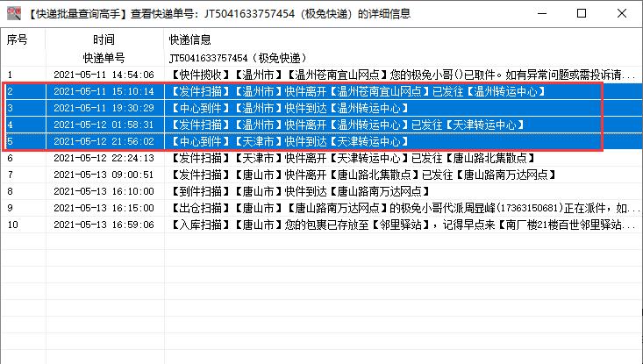The width and height of the screenshot is (643, 364).
Task: Select row number 6 index cell
Action: pyautogui.click(x=11, y=158)
